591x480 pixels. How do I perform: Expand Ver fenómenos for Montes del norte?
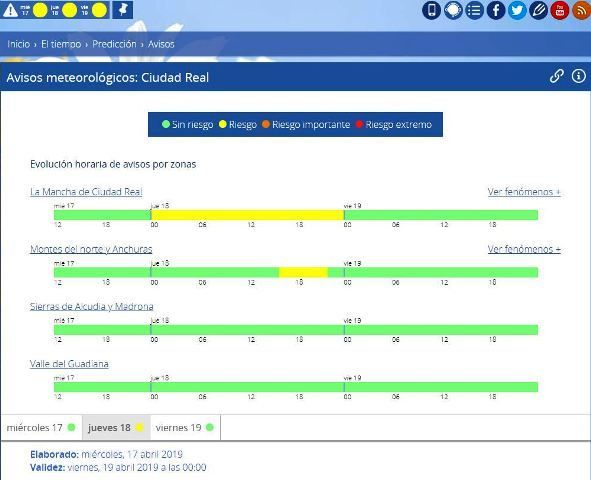coord(524,249)
